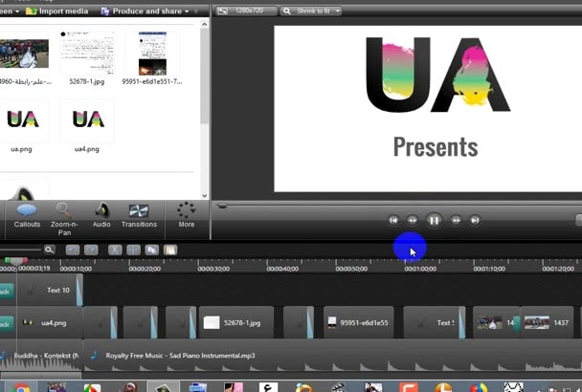Select the 1437 clip on timeline

pos(547,322)
